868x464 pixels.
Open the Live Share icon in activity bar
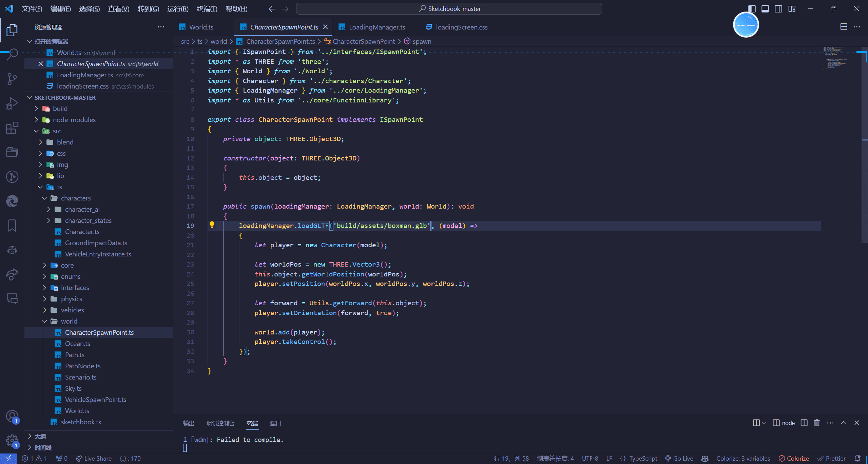12,274
